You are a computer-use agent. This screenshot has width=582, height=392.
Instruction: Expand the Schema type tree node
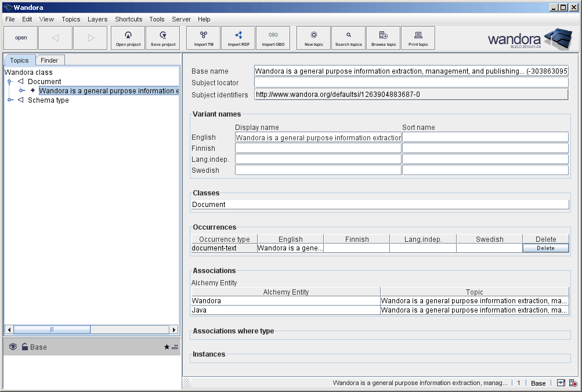9,100
